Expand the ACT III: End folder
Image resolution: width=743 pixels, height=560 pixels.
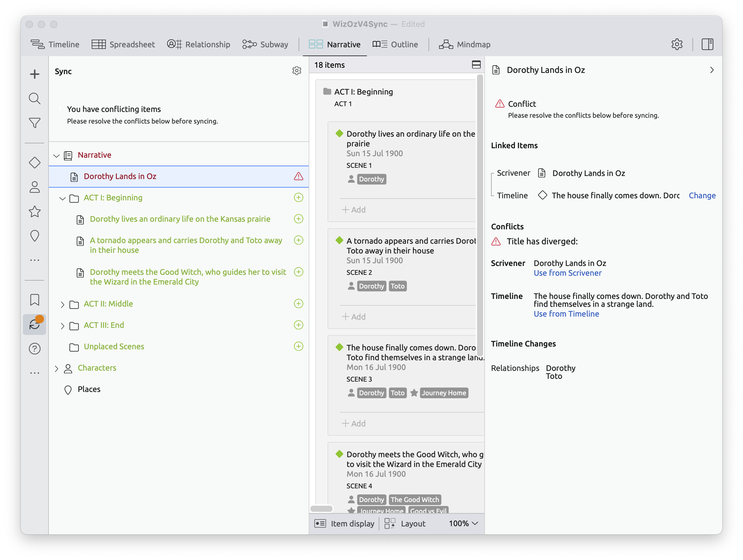point(62,325)
